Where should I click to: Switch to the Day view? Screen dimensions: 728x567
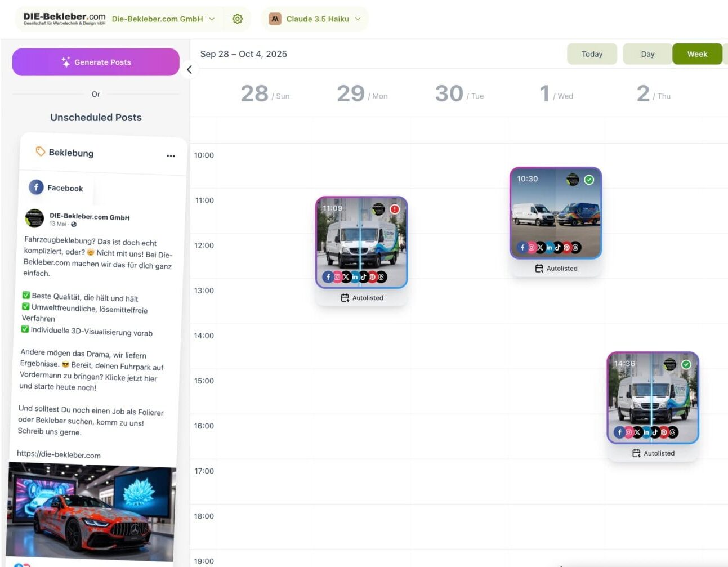coord(647,54)
